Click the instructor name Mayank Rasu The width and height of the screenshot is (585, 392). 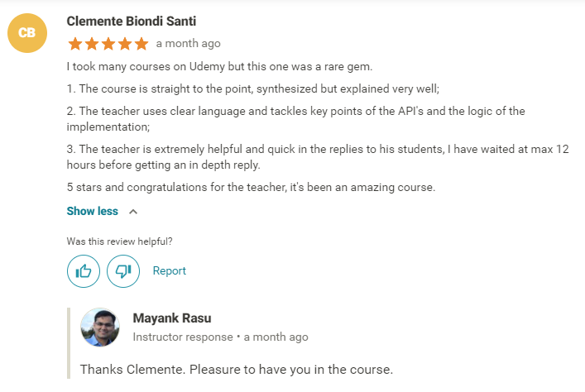click(172, 318)
